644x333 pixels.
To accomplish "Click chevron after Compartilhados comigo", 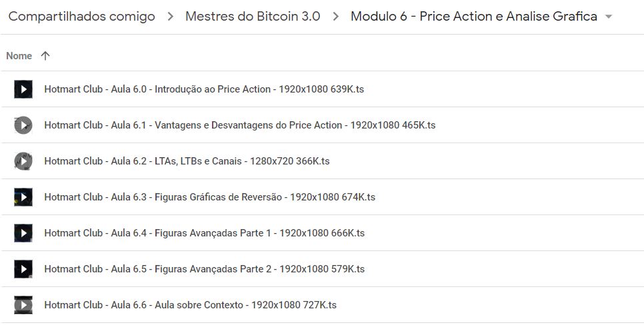I will [x=171, y=17].
